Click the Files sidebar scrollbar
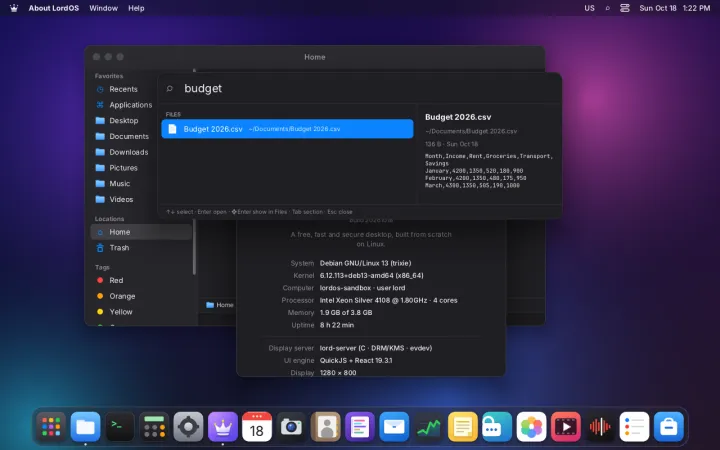This screenshot has height=450, width=720. coord(194,247)
